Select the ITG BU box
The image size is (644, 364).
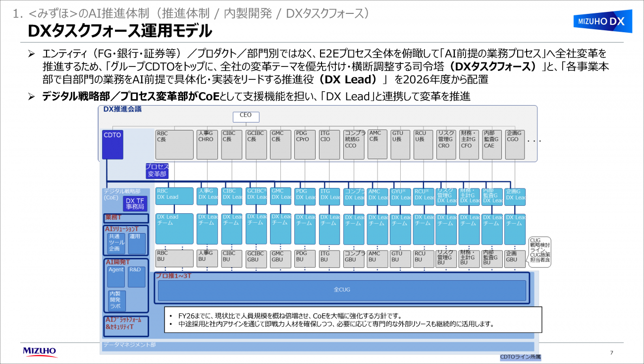329,258
